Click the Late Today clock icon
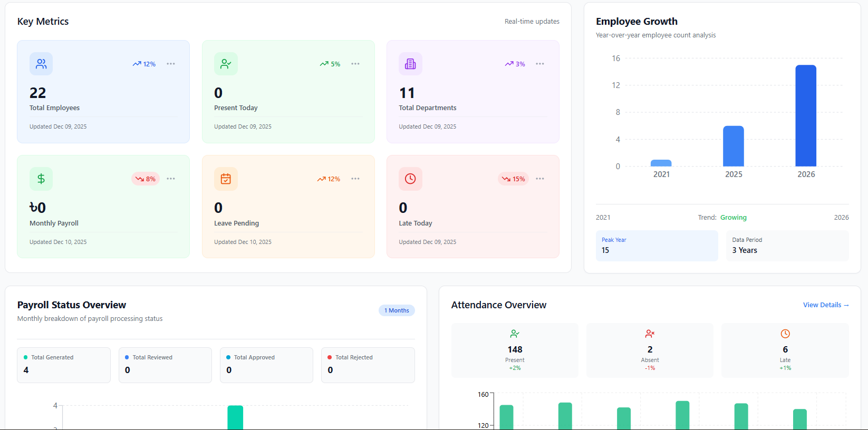The height and width of the screenshot is (430, 868). (410, 179)
